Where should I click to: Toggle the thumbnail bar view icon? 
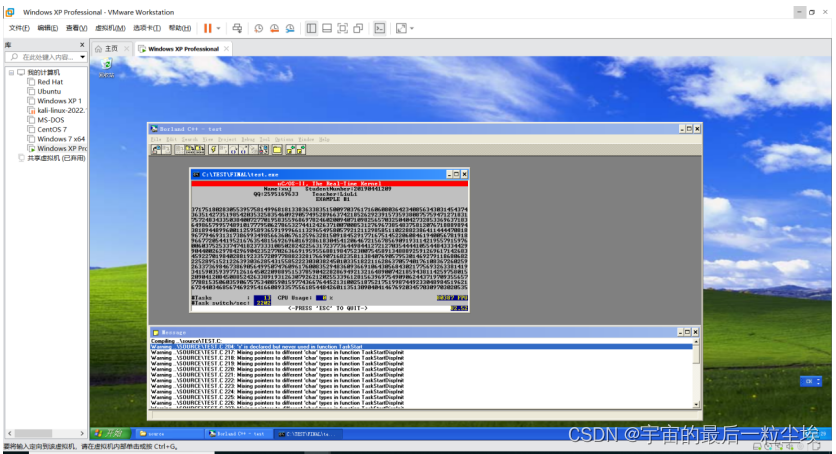[x=327, y=28]
